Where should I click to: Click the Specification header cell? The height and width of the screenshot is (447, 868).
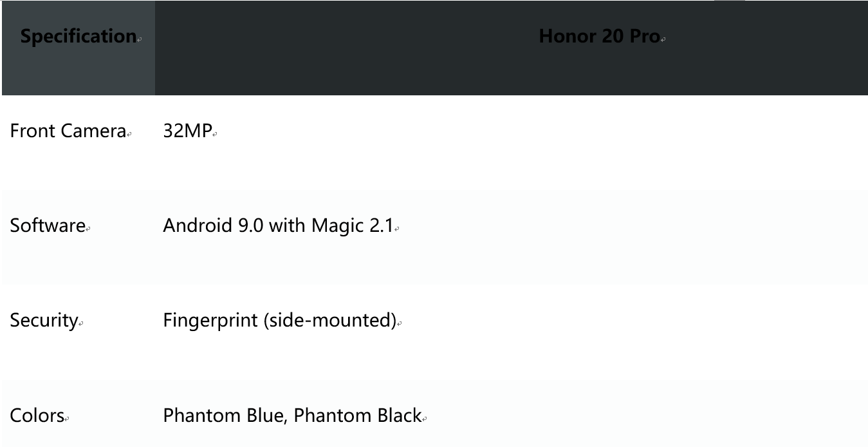coord(78,36)
